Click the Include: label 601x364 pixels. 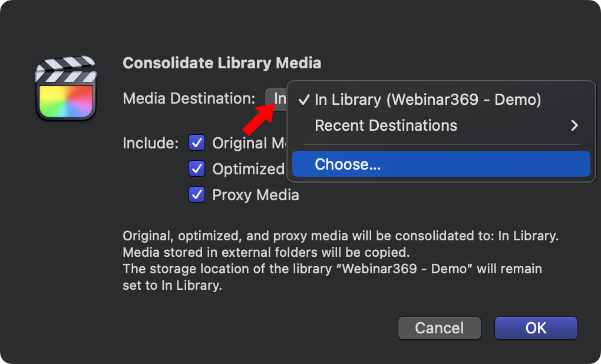coord(150,143)
